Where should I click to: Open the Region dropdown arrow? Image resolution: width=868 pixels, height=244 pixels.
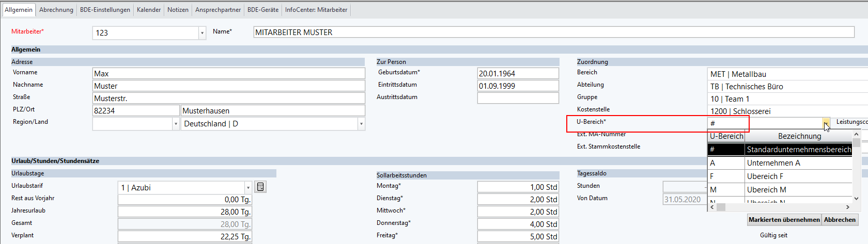[x=175, y=124]
